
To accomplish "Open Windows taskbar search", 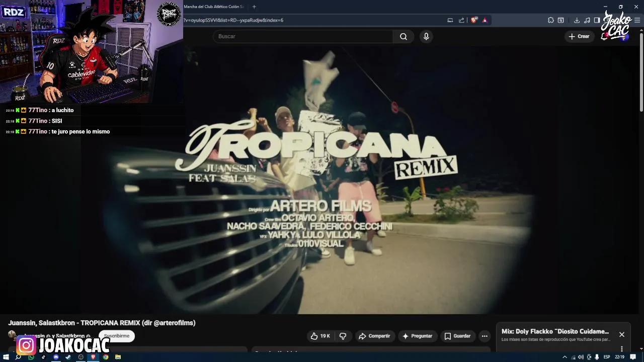I will point(19,357).
